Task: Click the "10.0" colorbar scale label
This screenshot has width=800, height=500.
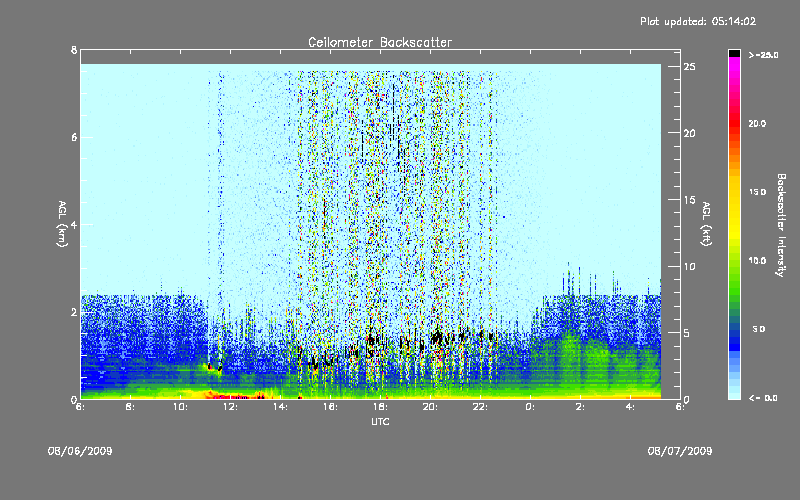Action: tap(757, 260)
